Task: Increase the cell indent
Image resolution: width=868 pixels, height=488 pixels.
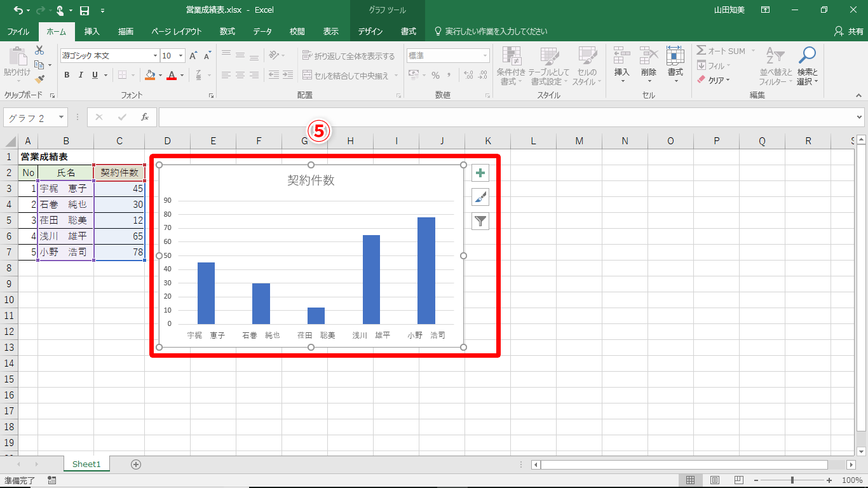Action: pyautogui.click(x=288, y=75)
